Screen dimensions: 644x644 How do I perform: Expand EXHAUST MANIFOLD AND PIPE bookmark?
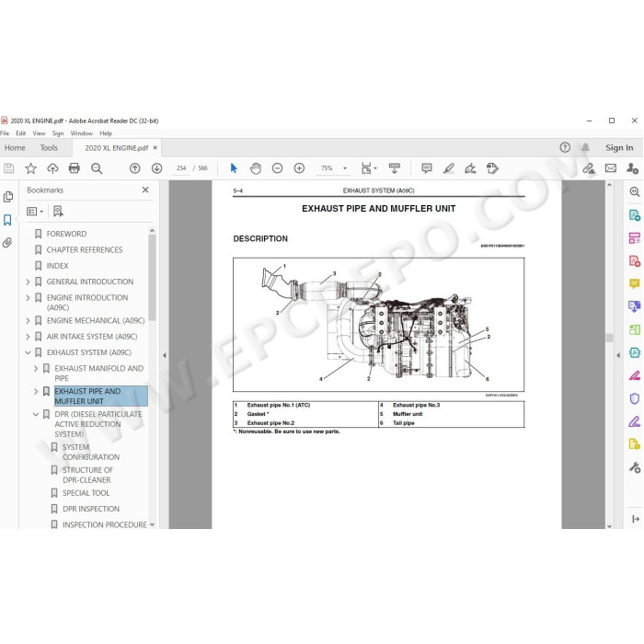pos(36,368)
